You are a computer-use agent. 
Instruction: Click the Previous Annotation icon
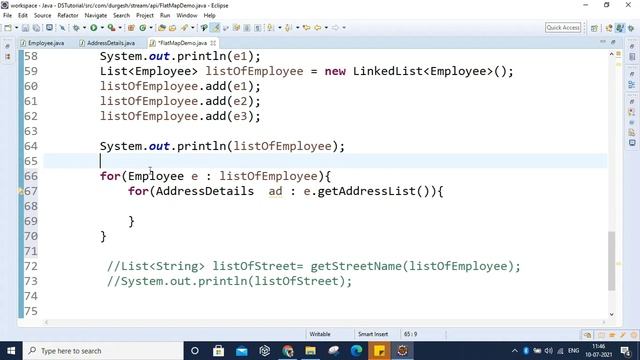tap(288, 28)
